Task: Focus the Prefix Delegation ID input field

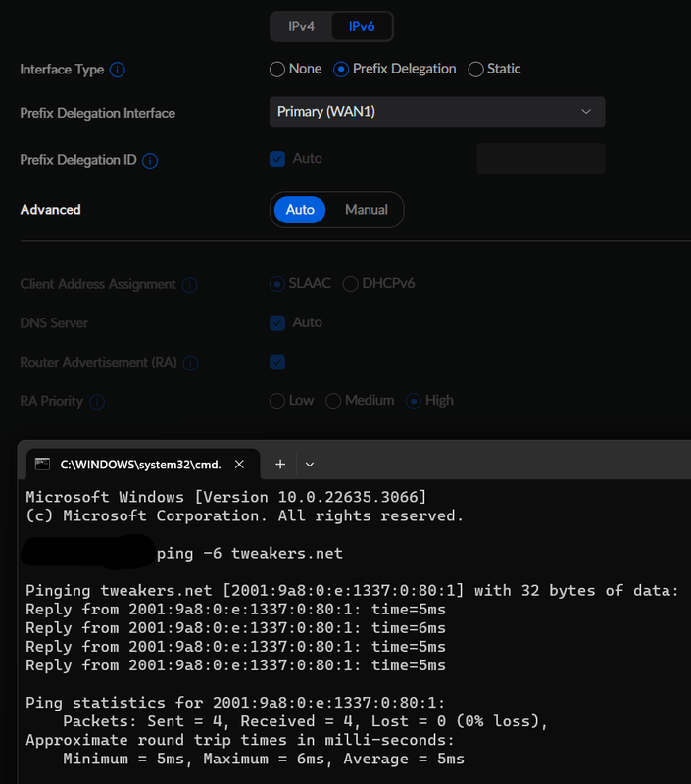Action: 540,159
